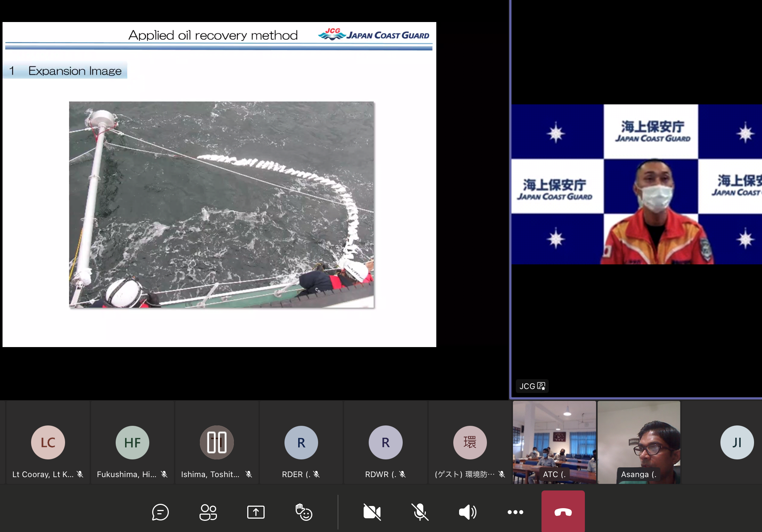Open the Asanga video thumbnail

639,442
